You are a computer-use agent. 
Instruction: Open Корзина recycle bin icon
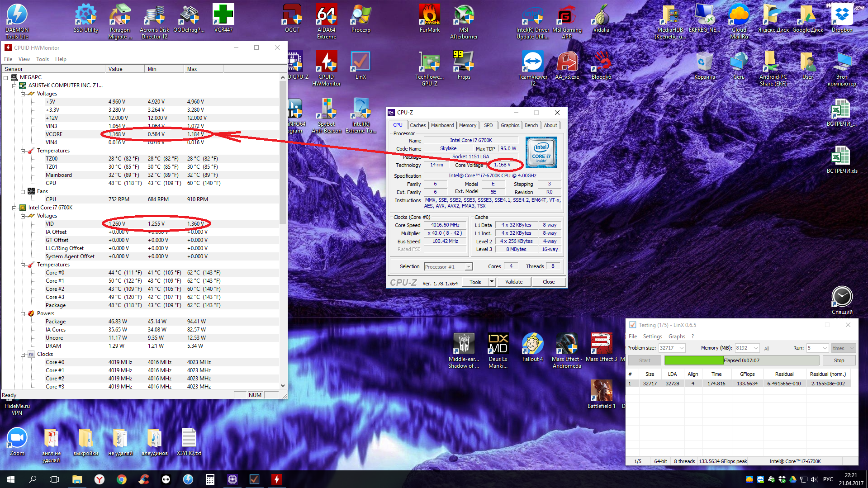coord(704,65)
